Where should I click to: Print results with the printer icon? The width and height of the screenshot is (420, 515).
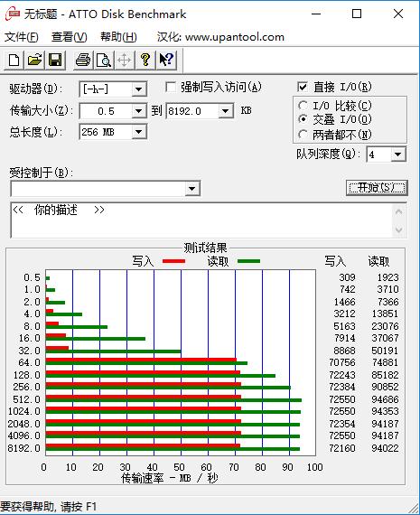tap(83, 61)
